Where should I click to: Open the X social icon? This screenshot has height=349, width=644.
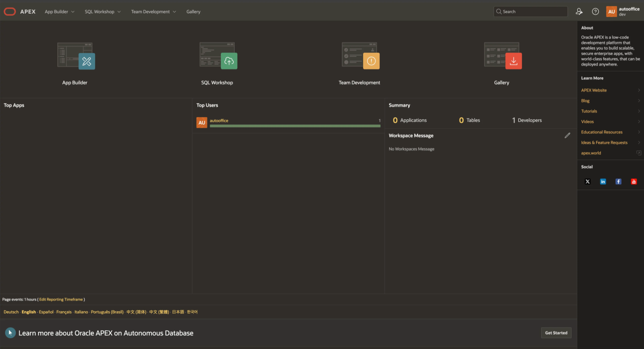[587, 182]
